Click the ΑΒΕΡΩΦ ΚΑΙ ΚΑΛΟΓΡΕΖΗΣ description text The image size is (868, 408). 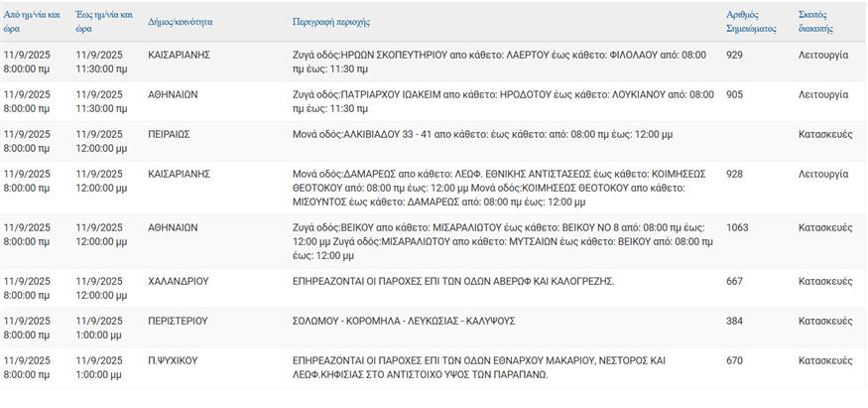click(x=453, y=281)
